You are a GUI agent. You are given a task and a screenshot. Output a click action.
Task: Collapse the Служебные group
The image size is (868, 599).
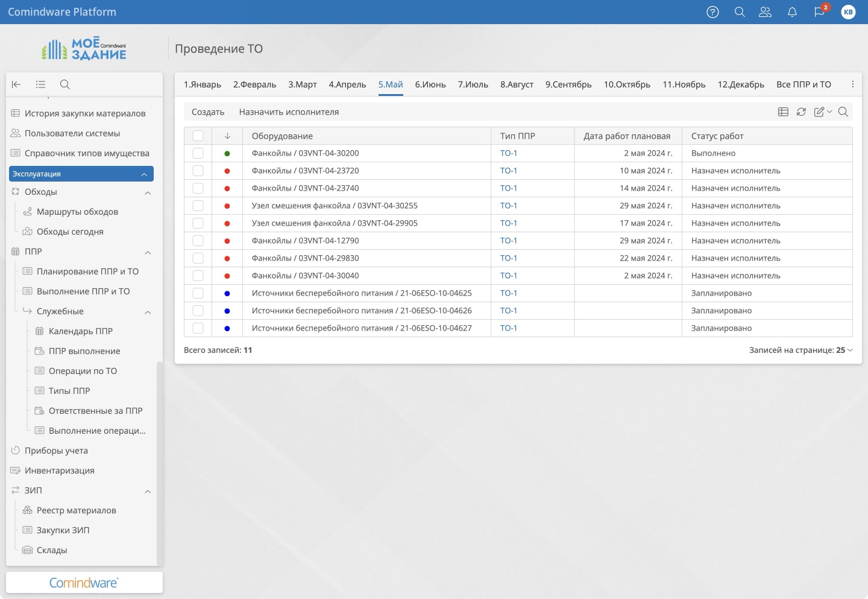[148, 312]
